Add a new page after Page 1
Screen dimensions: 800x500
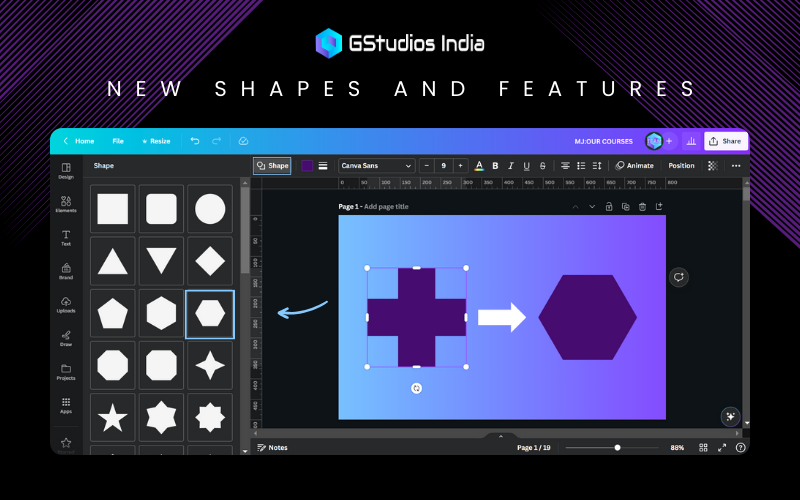point(659,206)
